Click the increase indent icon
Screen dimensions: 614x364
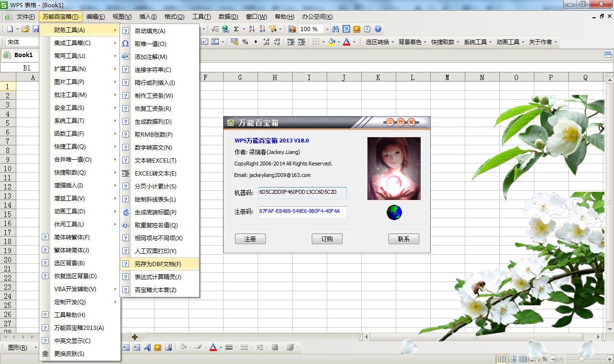[x=301, y=42]
